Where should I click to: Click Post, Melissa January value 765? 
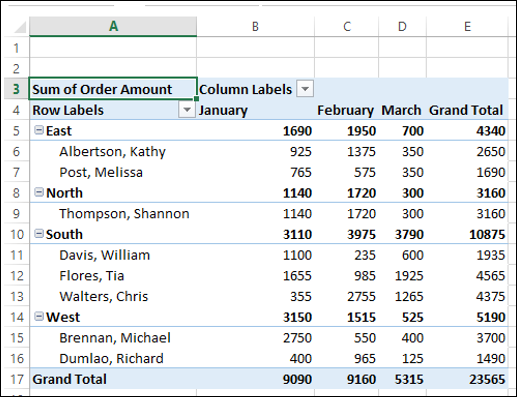301,172
